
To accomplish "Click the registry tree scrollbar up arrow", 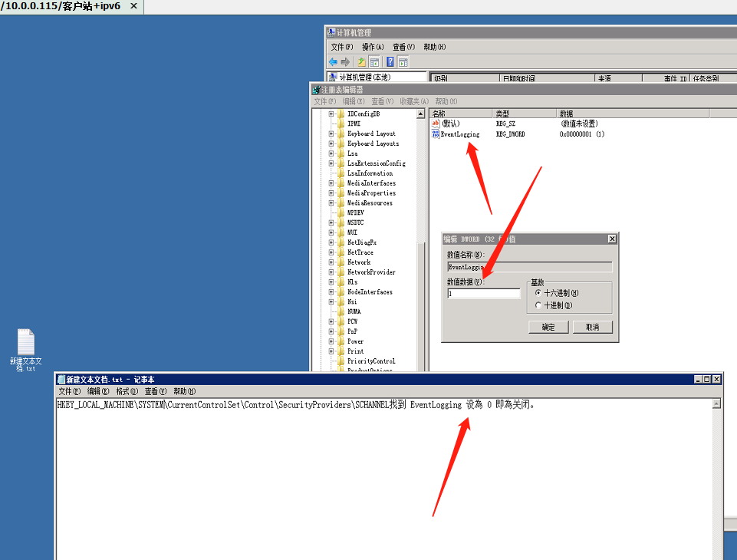I will [x=420, y=114].
